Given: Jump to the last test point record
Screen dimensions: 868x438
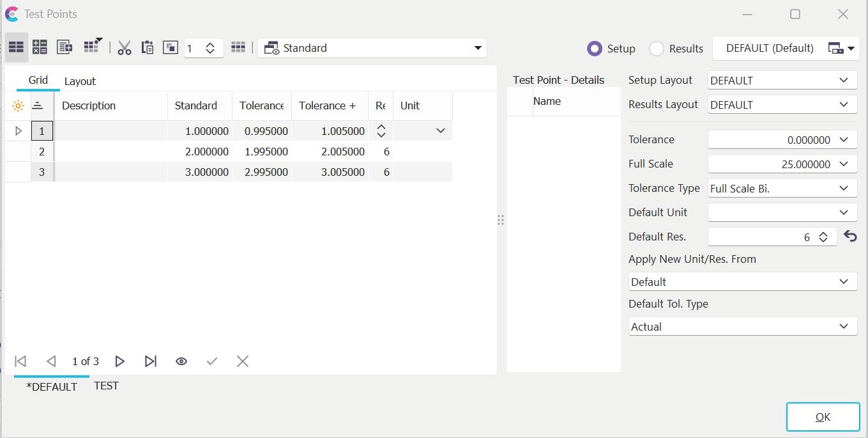Looking at the screenshot, I should click(151, 361).
